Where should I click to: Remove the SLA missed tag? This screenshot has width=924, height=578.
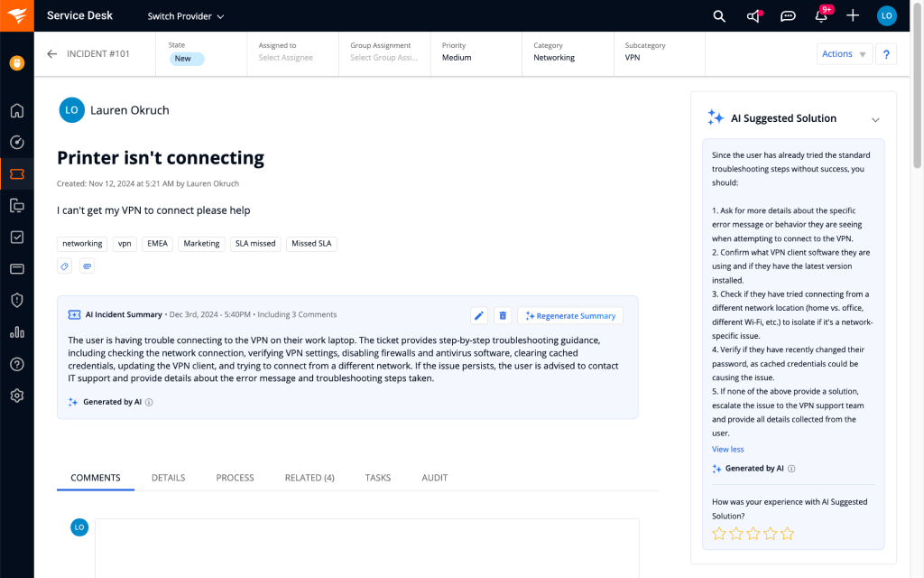pos(255,243)
